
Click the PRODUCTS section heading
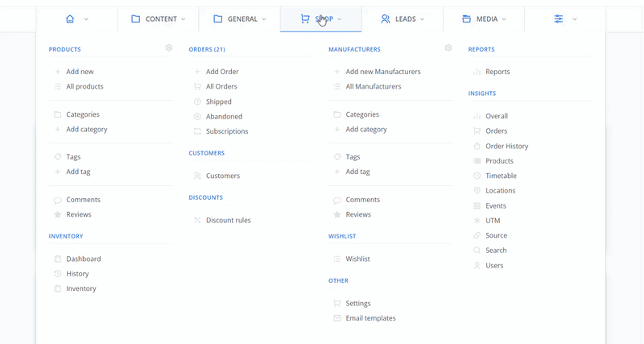point(65,49)
